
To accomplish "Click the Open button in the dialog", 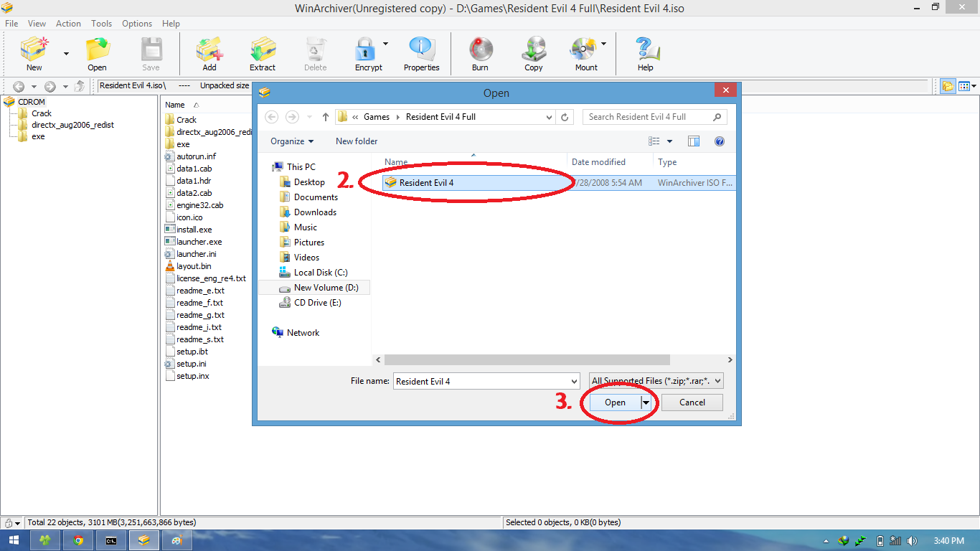I will pos(615,402).
